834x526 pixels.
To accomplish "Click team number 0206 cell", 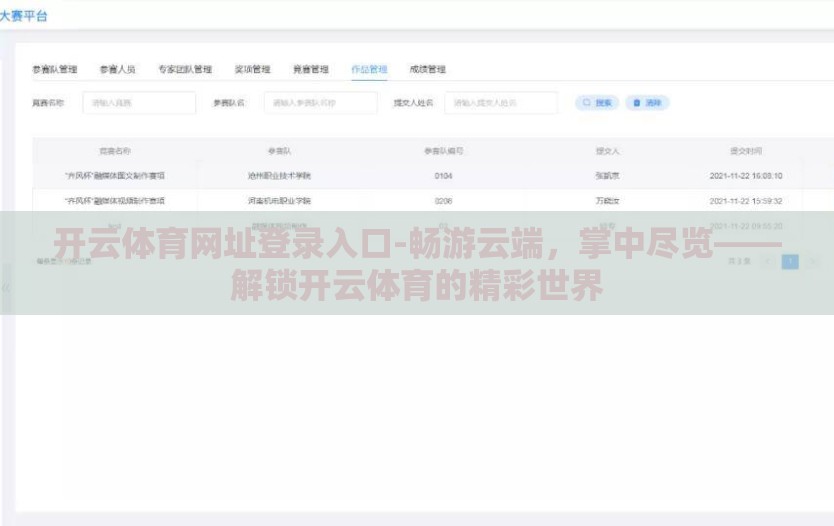I will click(x=443, y=201).
